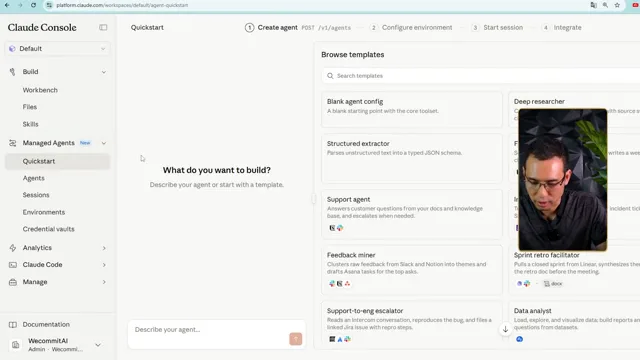The image size is (640, 360).
Task: Expand the WecommitAI account chevron
Action: click(x=98, y=345)
